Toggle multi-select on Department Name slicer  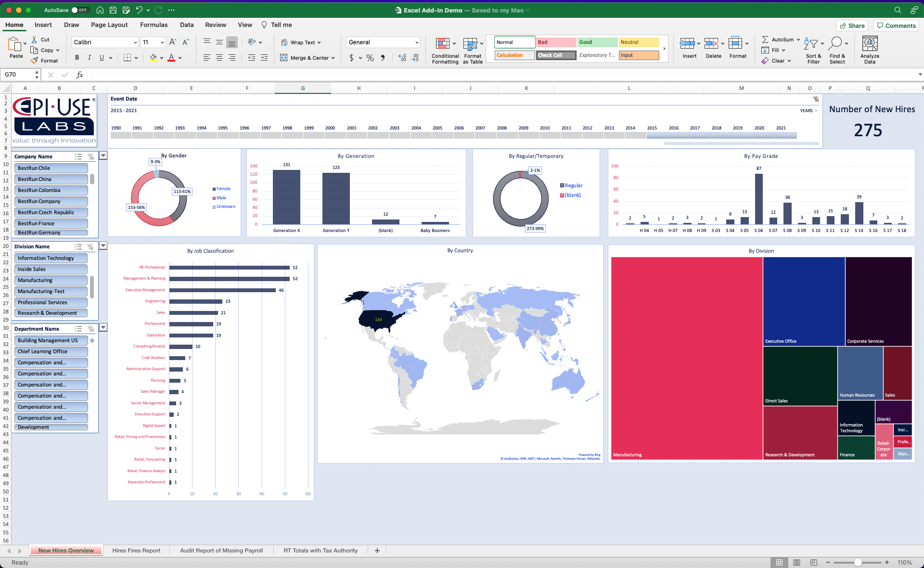pos(78,329)
